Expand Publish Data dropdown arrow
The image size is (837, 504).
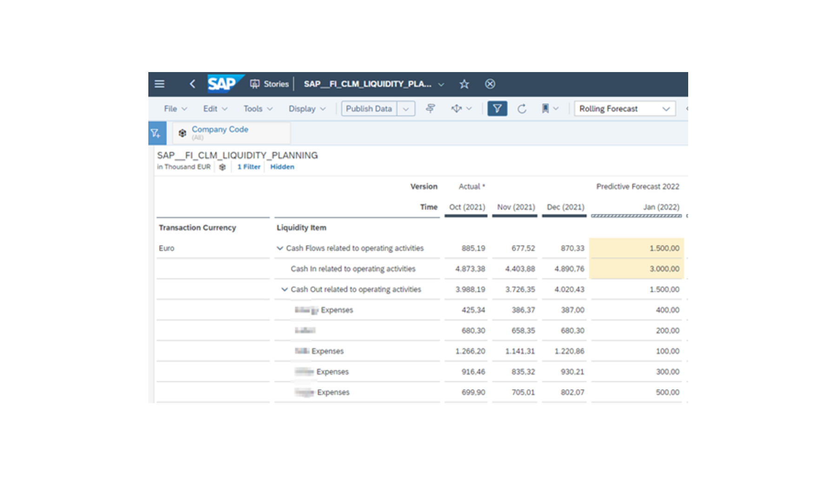(406, 109)
